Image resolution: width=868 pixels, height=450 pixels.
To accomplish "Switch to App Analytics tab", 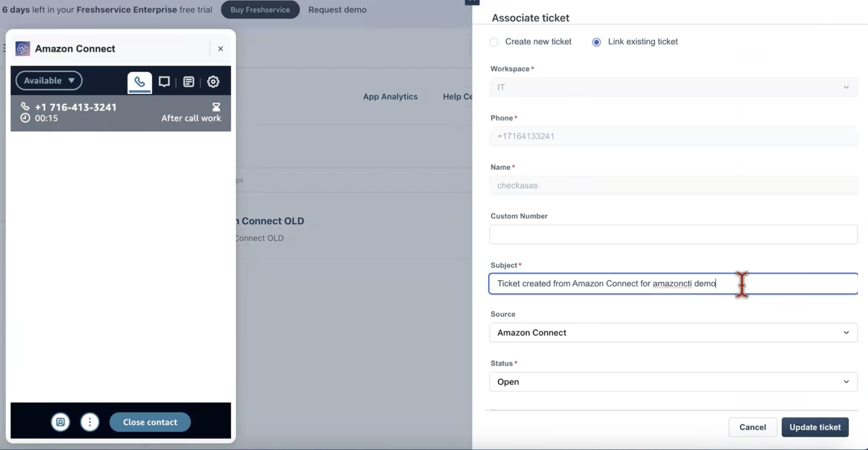I will tap(390, 97).
